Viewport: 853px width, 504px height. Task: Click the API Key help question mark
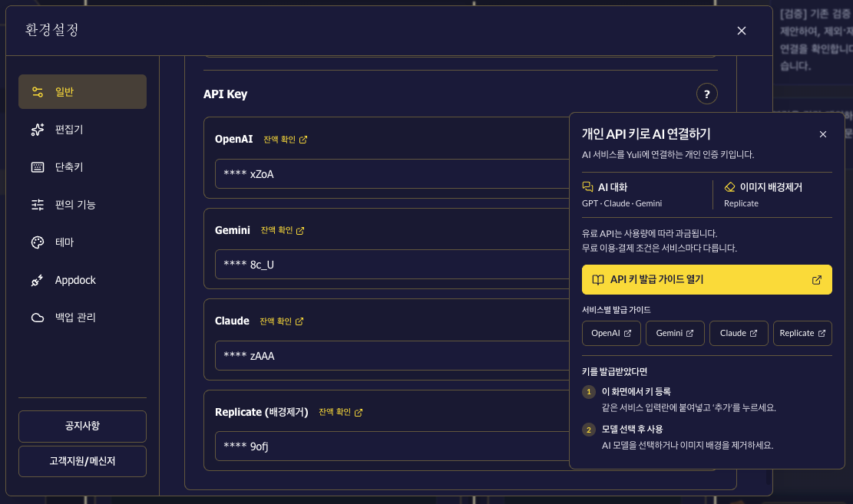pyautogui.click(x=706, y=94)
